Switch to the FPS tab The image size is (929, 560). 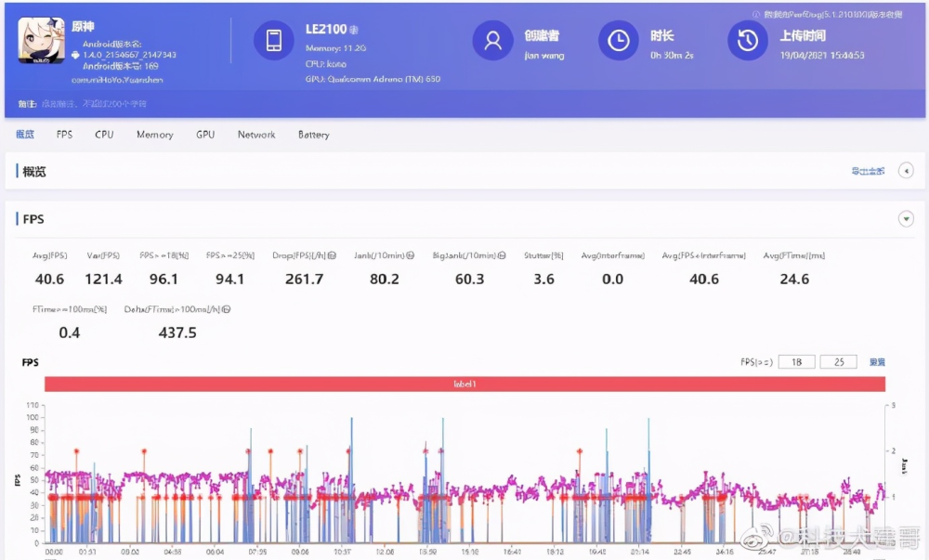tap(65, 135)
